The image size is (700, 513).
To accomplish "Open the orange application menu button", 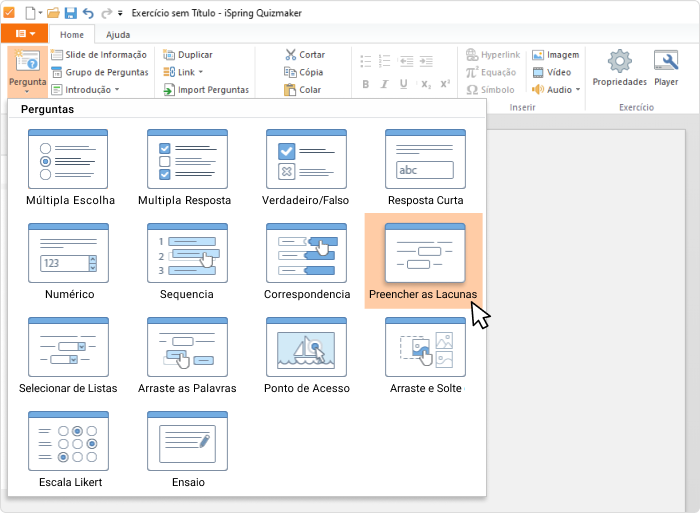I will (x=25, y=33).
